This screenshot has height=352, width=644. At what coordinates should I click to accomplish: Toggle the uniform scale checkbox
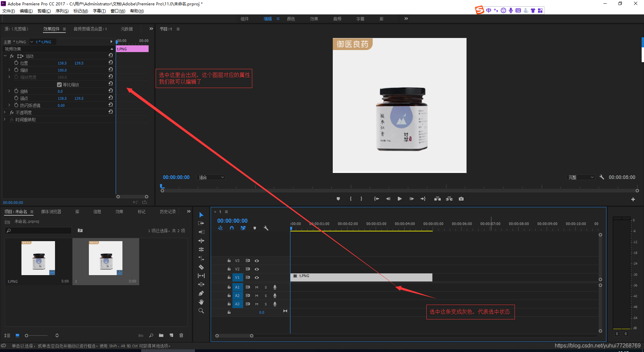[x=59, y=85]
